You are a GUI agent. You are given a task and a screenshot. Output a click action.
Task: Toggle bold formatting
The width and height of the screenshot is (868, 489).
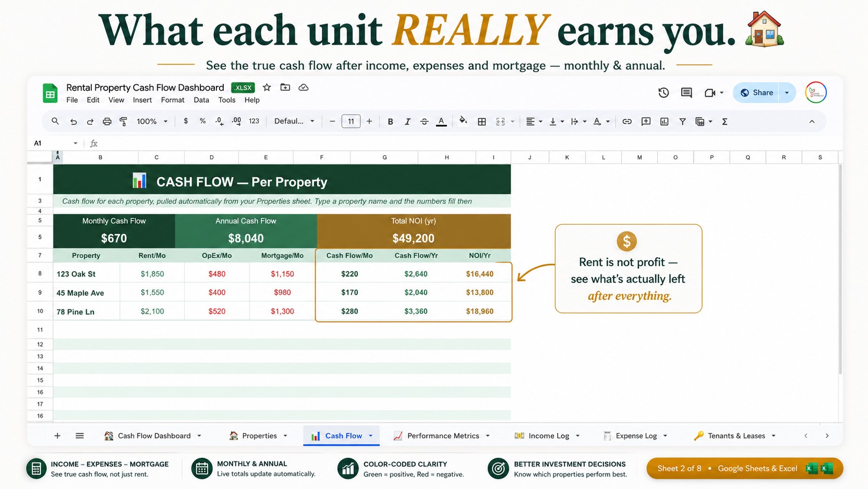coord(390,121)
